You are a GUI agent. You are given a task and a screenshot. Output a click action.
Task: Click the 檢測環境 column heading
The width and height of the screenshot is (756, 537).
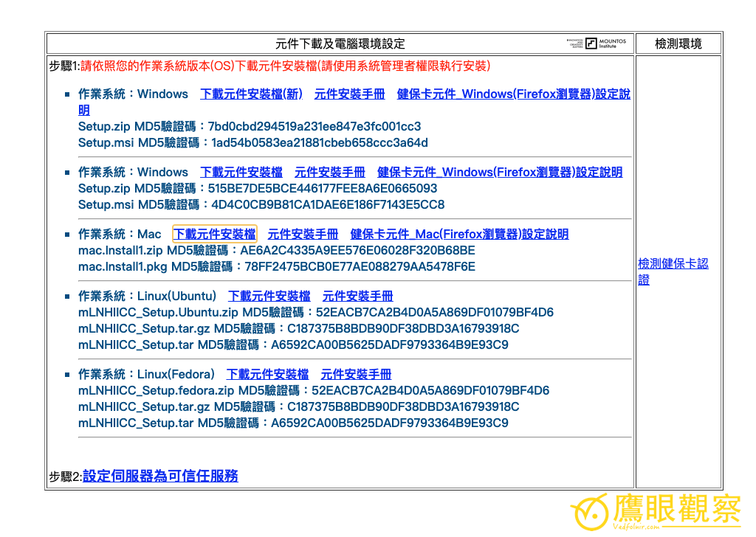[x=678, y=44]
